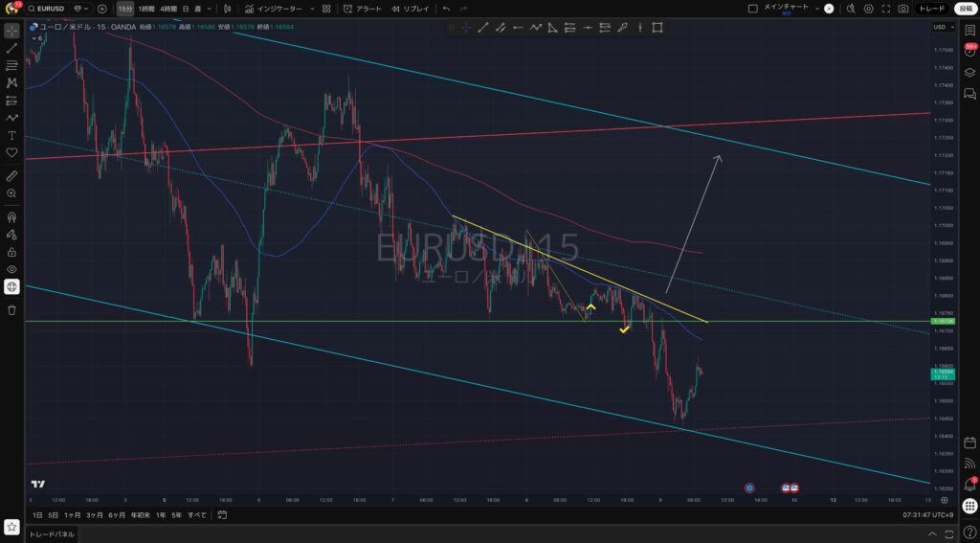Click the 投稿 publish button
Image resolution: width=980 pixels, height=543 pixels.
tap(966, 9)
